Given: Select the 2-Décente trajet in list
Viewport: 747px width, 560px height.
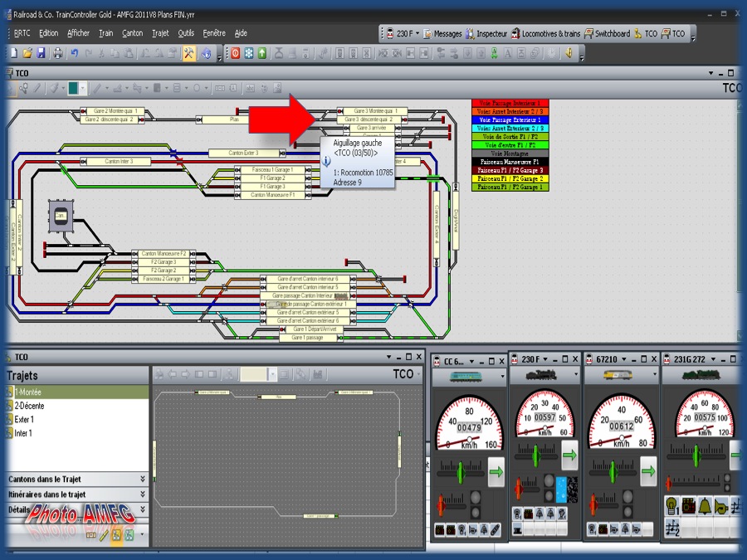Looking at the screenshot, I should 29,406.
